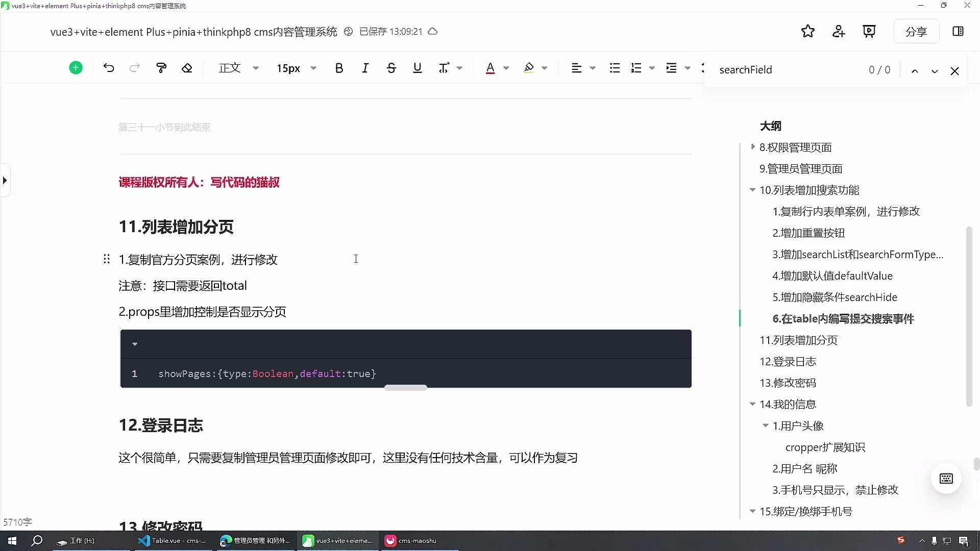Open the add collaborator icon
Screen dimensions: 980x551
pyautogui.click(x=839, y=32)
